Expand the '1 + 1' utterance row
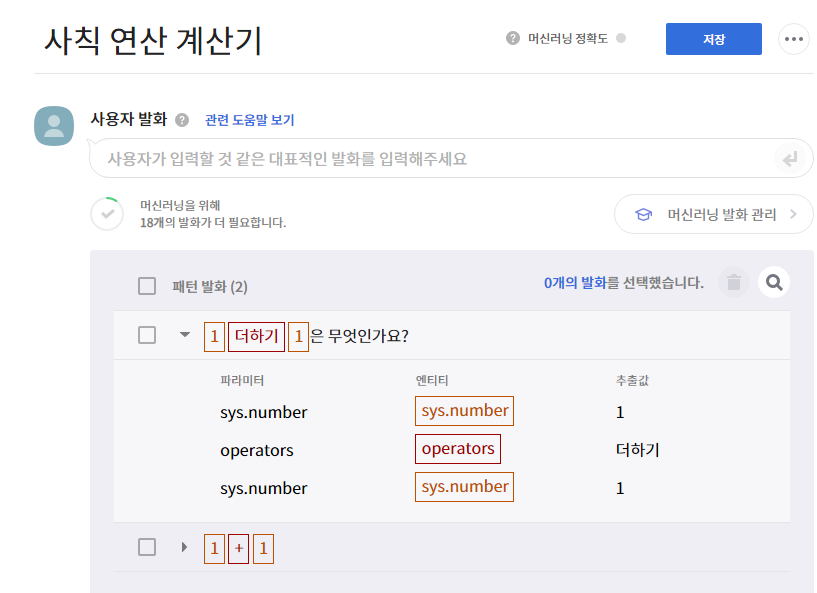 click(184, 547)
